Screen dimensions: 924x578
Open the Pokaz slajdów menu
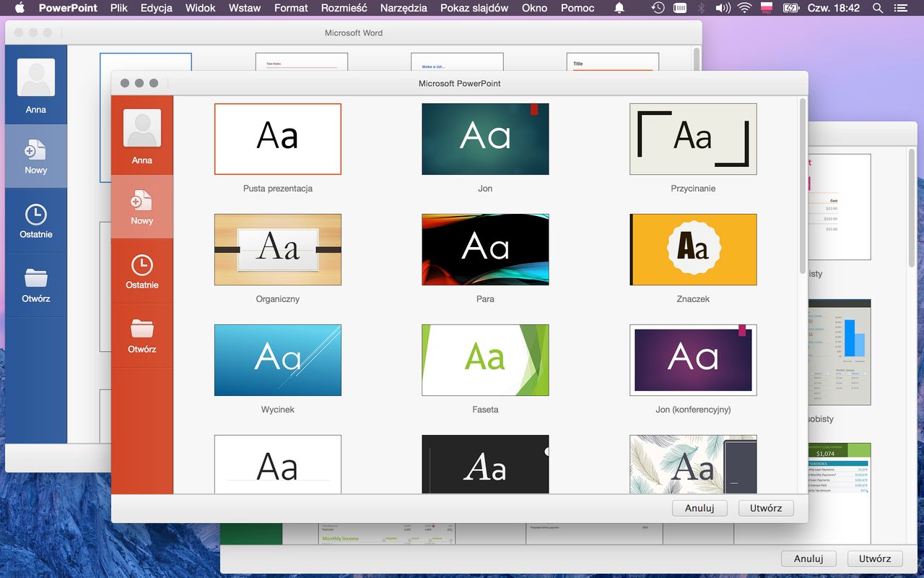(x=474, y=8)
